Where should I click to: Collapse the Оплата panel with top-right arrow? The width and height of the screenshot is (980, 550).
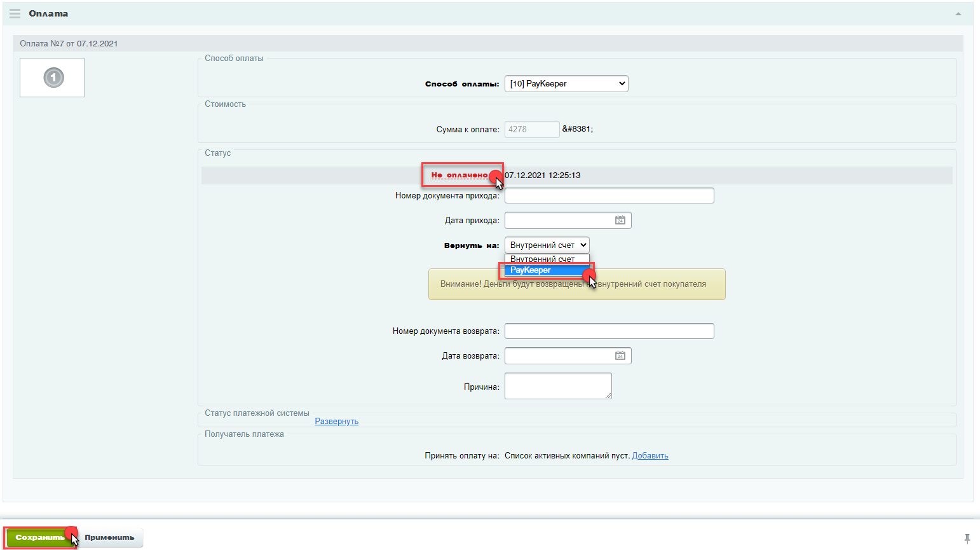click(958, 14)
